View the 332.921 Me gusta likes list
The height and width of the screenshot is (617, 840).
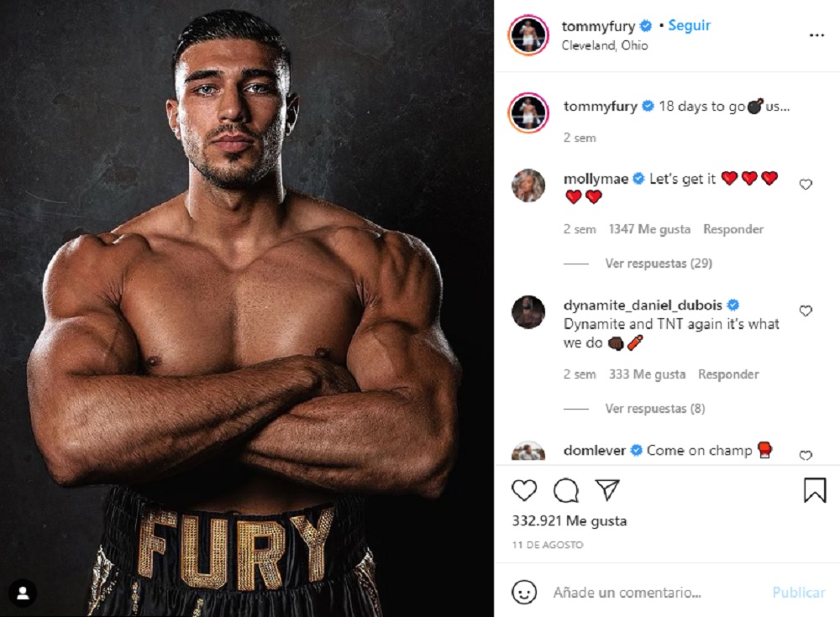pyautogui.click(x=569, y=520)
